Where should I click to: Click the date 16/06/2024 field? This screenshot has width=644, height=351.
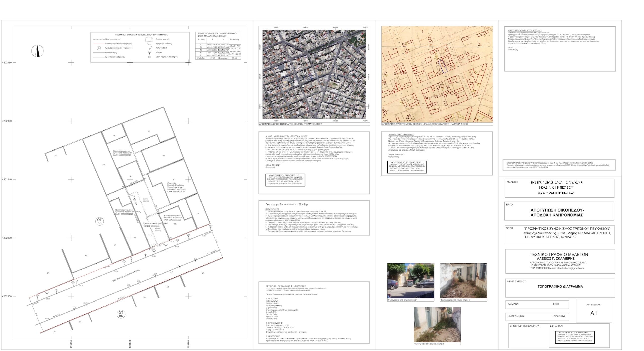(558, 316)
